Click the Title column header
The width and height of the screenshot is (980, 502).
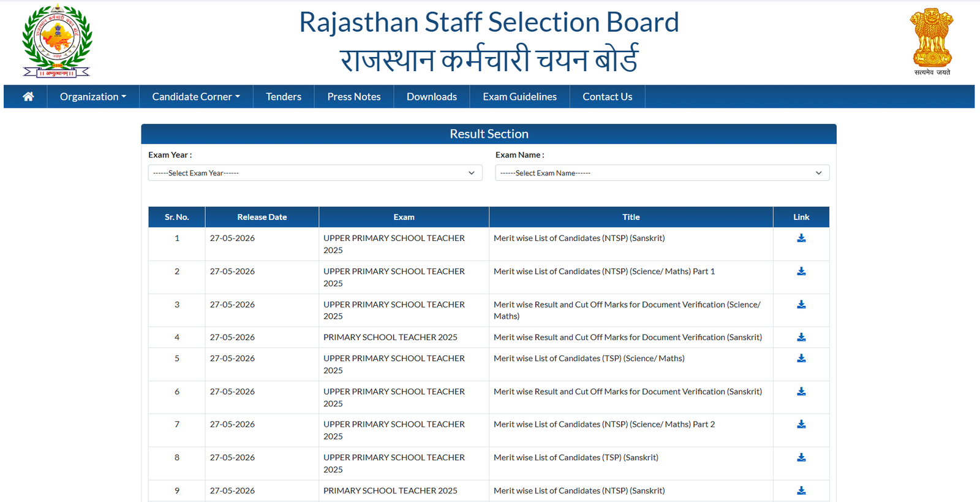tap(631, 217)
